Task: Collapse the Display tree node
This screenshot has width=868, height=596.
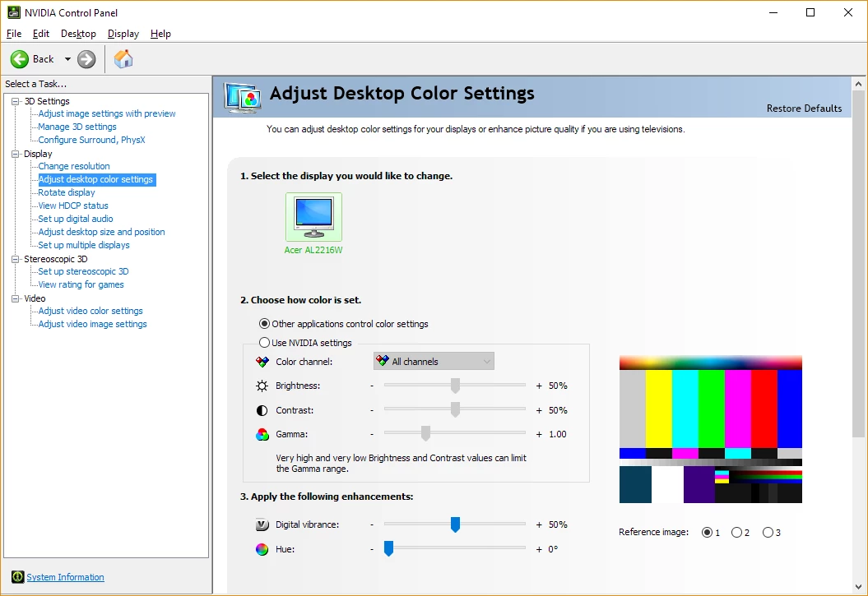Action: [16, 154]
